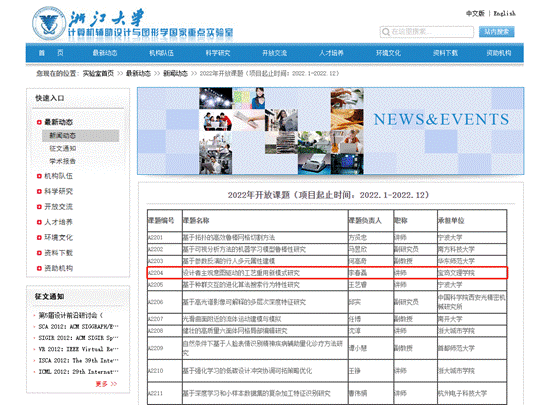Open 环境文化 in the top navigation bar
The width and height of the screenshot is (554, 405).
388,53
